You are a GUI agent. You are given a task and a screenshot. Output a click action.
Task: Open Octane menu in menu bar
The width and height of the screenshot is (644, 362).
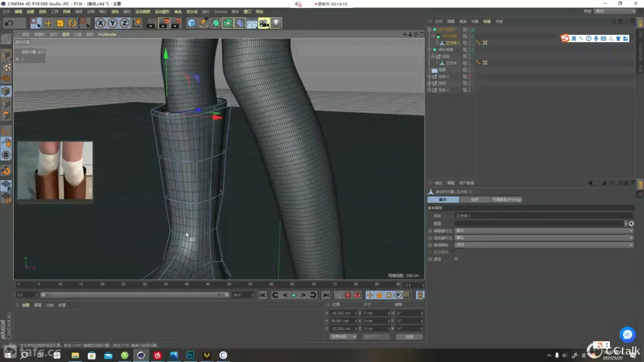point(220,12)
